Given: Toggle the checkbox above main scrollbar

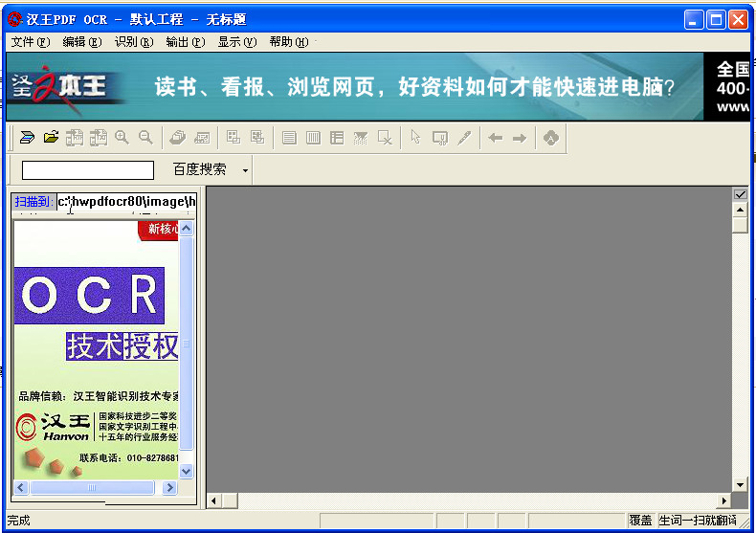Looking at the screenshot, I should pos(740,194).
